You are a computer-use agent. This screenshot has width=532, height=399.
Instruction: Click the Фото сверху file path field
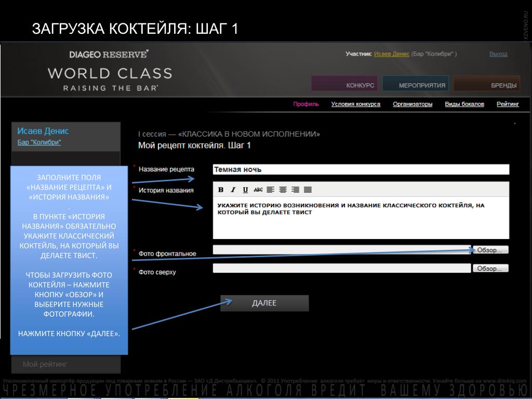click(x=342, y=268)
